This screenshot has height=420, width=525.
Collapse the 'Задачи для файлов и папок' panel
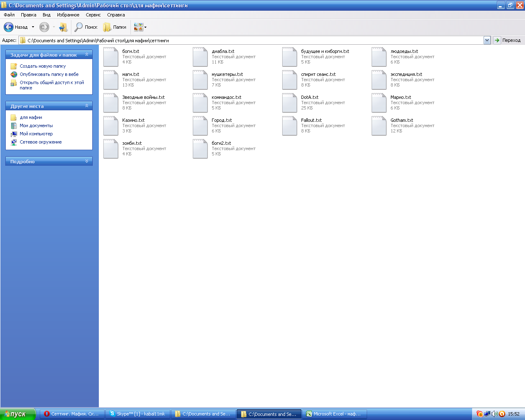pos(87,55)
